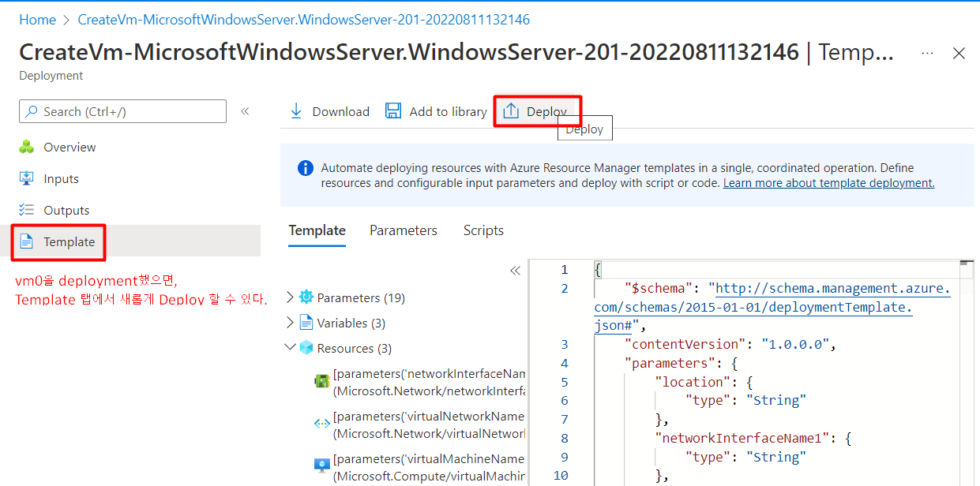Viewport: 980px width, 486px height.
Task: Select the networkInterfaceName resource row
Action: pyautogui.click(x=419, y=381)
